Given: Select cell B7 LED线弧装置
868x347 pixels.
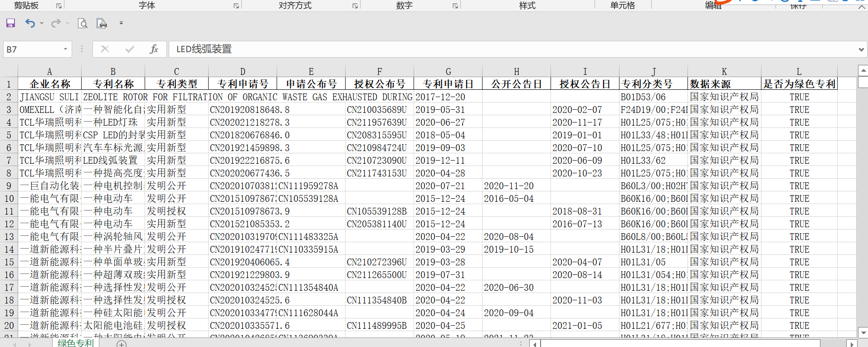Looking at the screenshot, I should 113,160.
